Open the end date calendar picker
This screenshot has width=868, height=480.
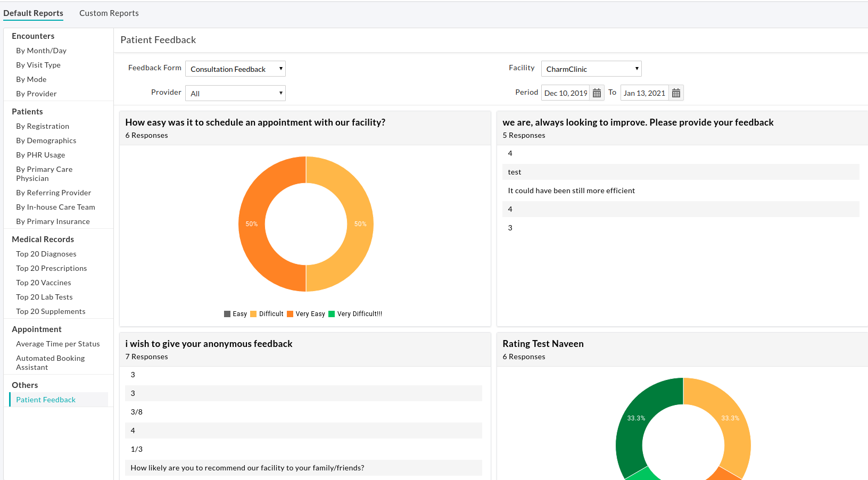(x=676, y=92)
